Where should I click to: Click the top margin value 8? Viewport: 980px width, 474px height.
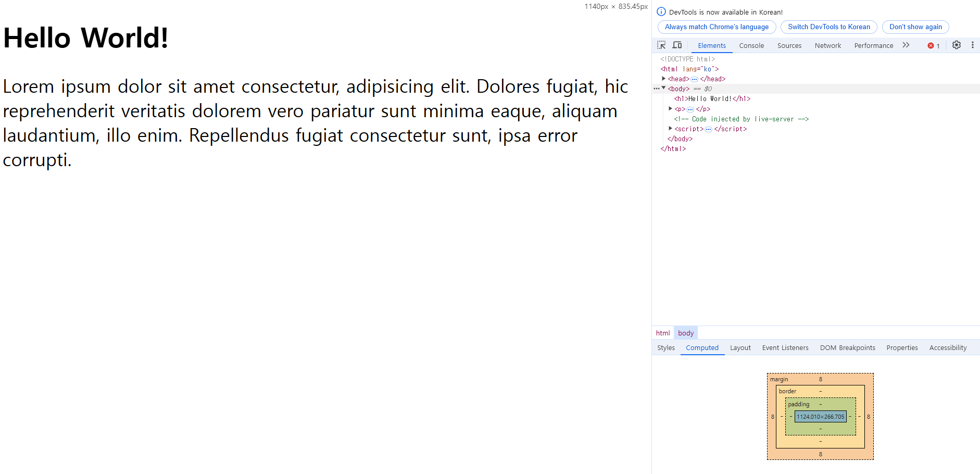coord(821,380)
